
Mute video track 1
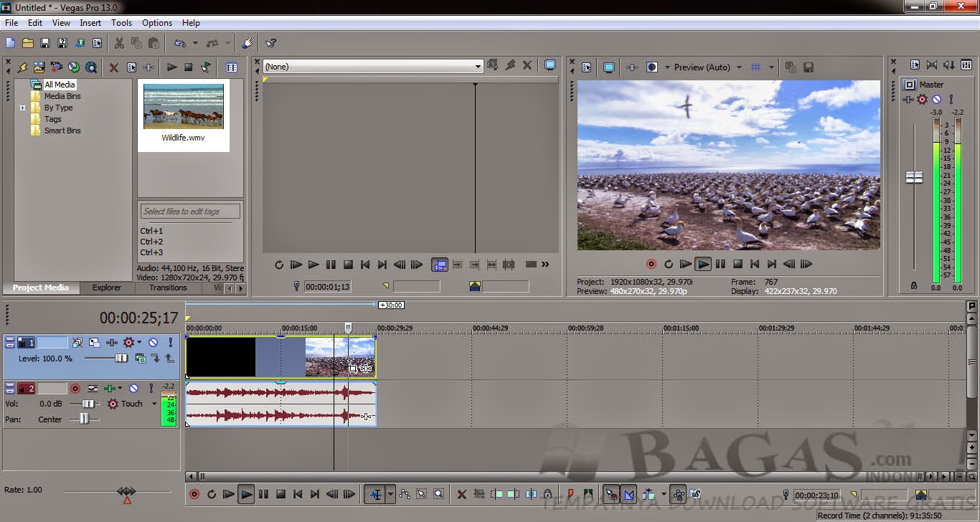(153, 343)
